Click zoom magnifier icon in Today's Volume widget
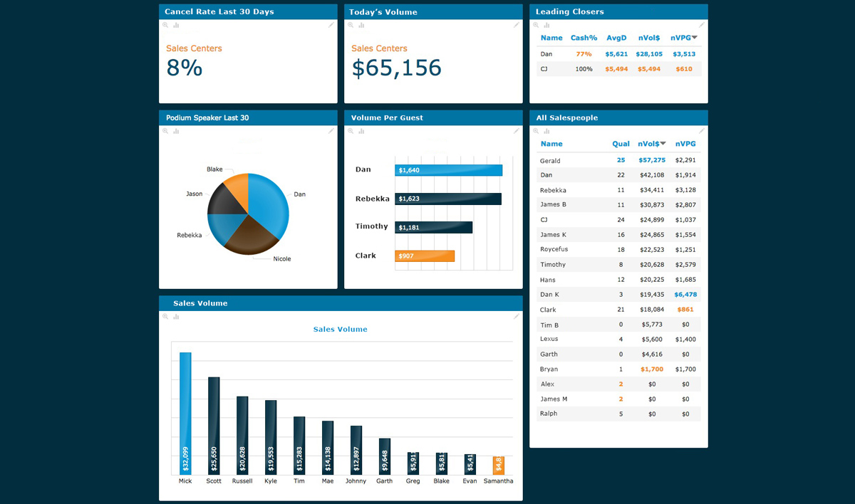 pos(351,25)
